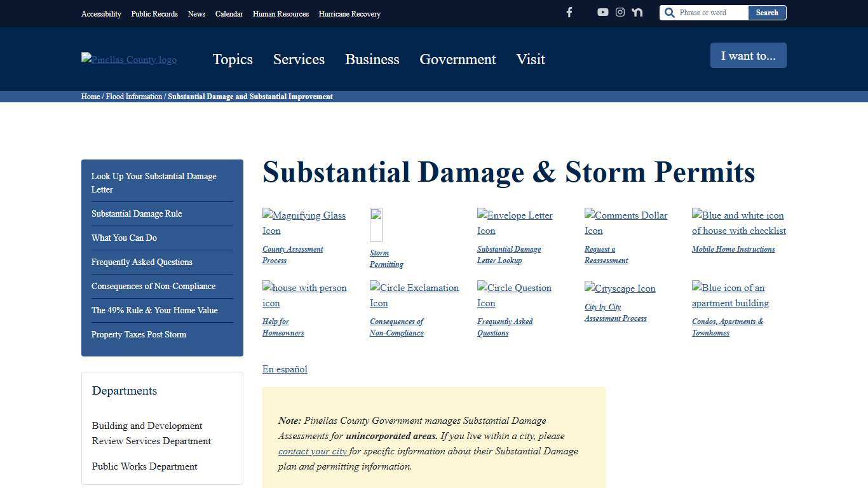Screen dimensions: 868x488
Task: Open the 'En español' link
Action: pos(285,369)
